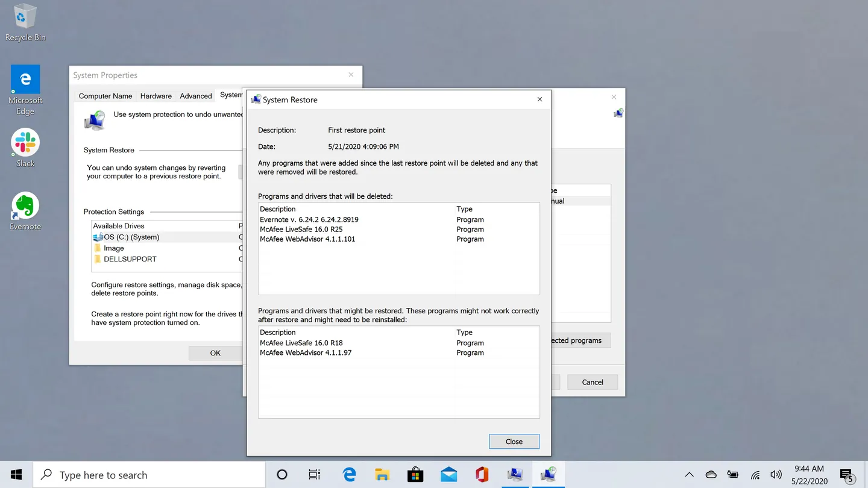Screen dimensions: 868x488
Task: Select McAfee LiveSafe 16.0 R25 row
Action: tap(398, 230)
